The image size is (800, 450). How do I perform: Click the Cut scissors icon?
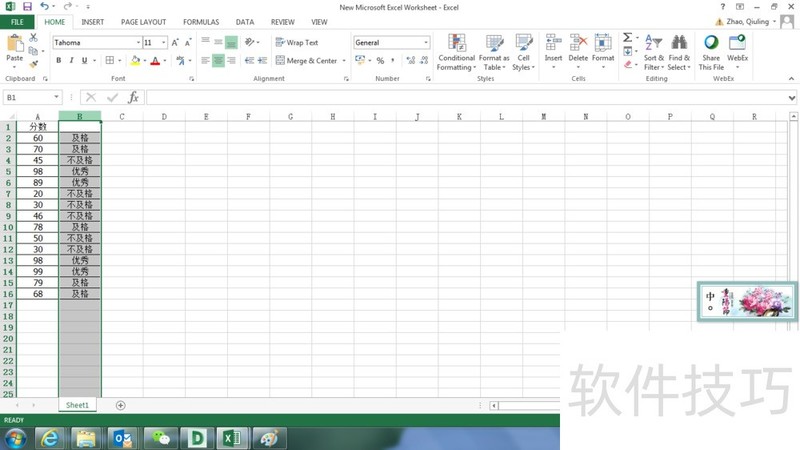tap(33, 38)
